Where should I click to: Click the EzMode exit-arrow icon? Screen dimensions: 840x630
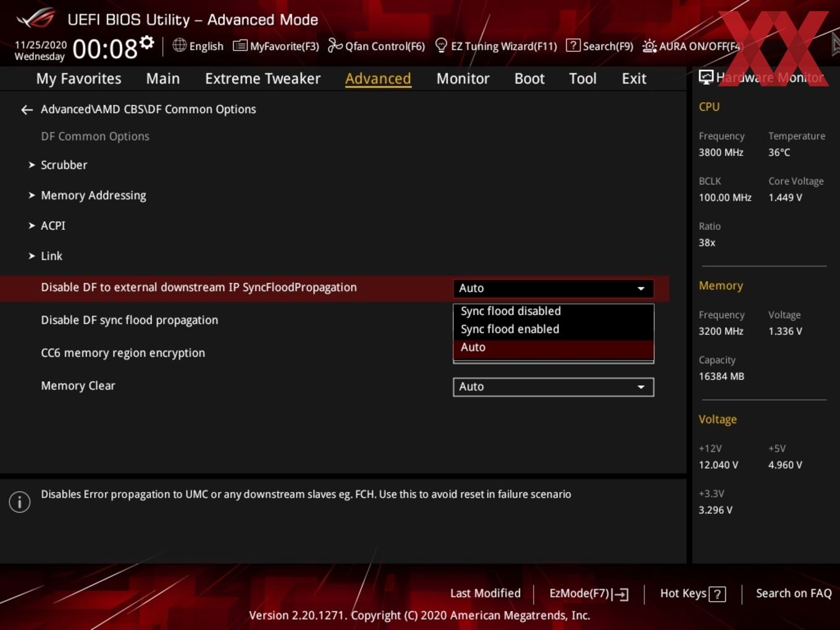click(x=621, y=594)
